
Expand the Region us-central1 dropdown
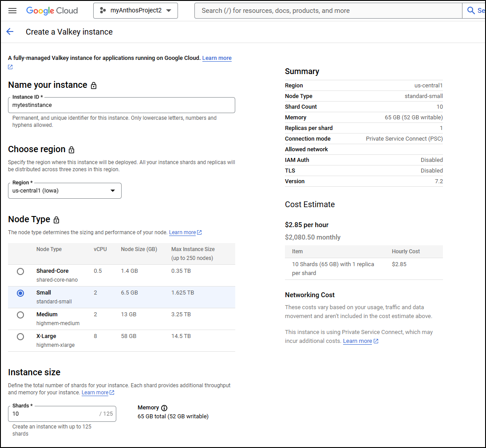click(65, 191)
